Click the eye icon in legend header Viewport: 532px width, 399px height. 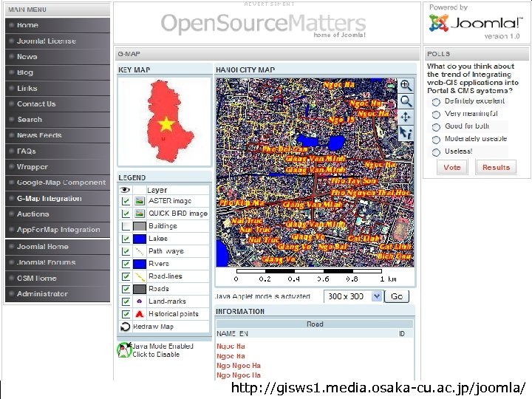click(x=125, y=190)
